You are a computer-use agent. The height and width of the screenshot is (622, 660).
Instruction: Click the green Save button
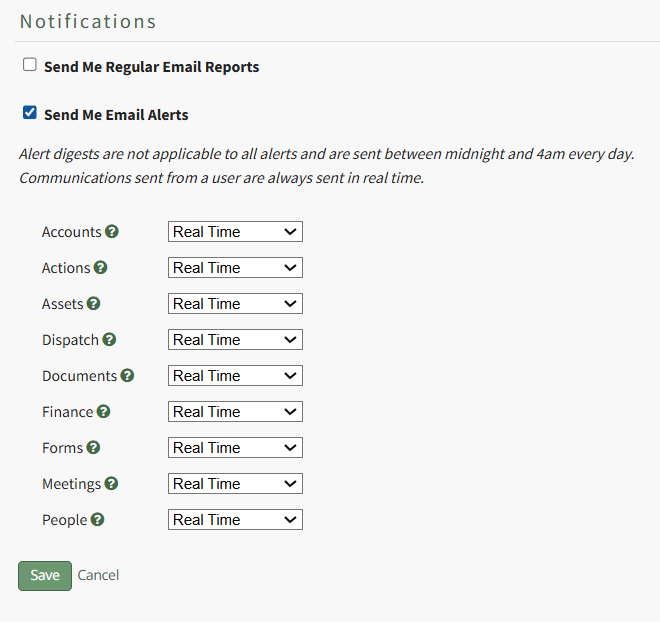coord(45,576)
